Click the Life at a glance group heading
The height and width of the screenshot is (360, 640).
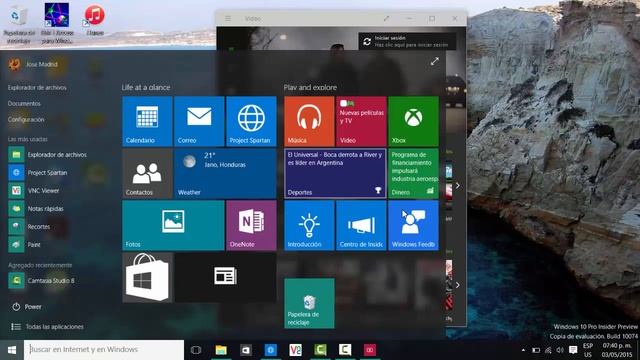tap(146, 87)
